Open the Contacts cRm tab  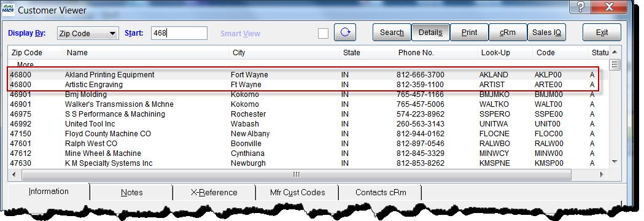(x=381, y=192)
